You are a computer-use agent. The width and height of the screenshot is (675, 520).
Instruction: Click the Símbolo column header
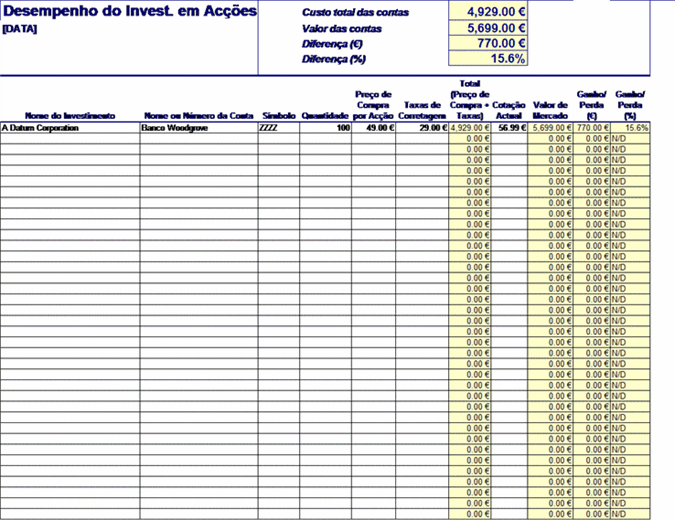click(x=278, y=115)
